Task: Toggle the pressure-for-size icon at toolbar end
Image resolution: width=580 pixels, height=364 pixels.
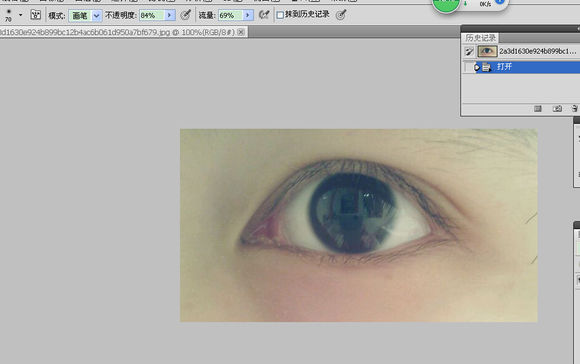Action: [x=341, y=15]
